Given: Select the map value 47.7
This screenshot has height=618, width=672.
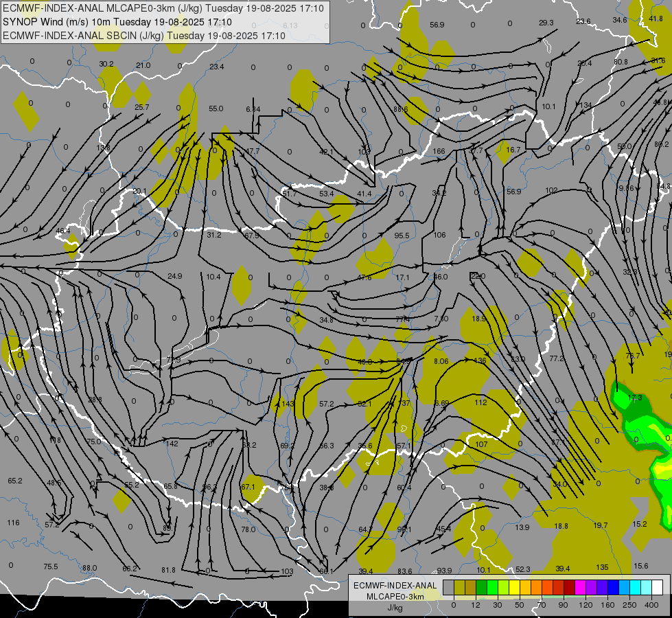Looking at the screenshot, I should point(253,151).
